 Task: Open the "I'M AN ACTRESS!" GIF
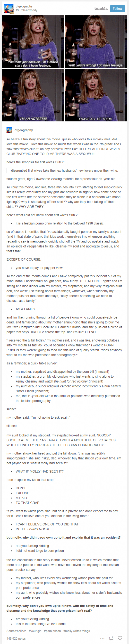[x=33, y=95]
